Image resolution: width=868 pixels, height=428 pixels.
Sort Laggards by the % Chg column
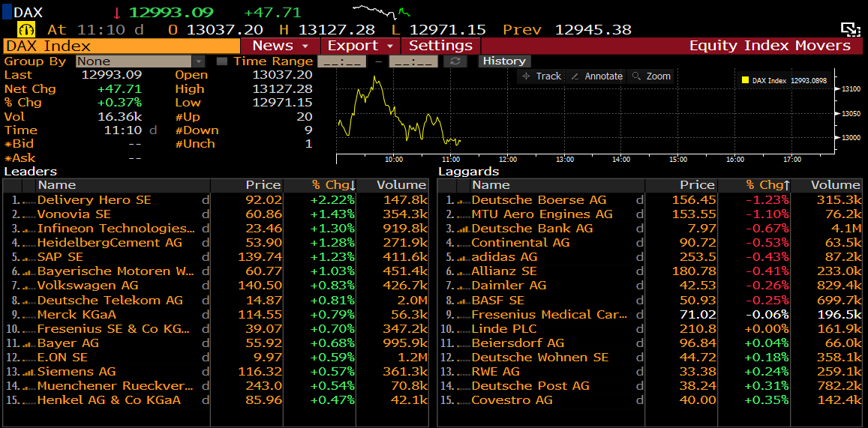coord(753,186)
